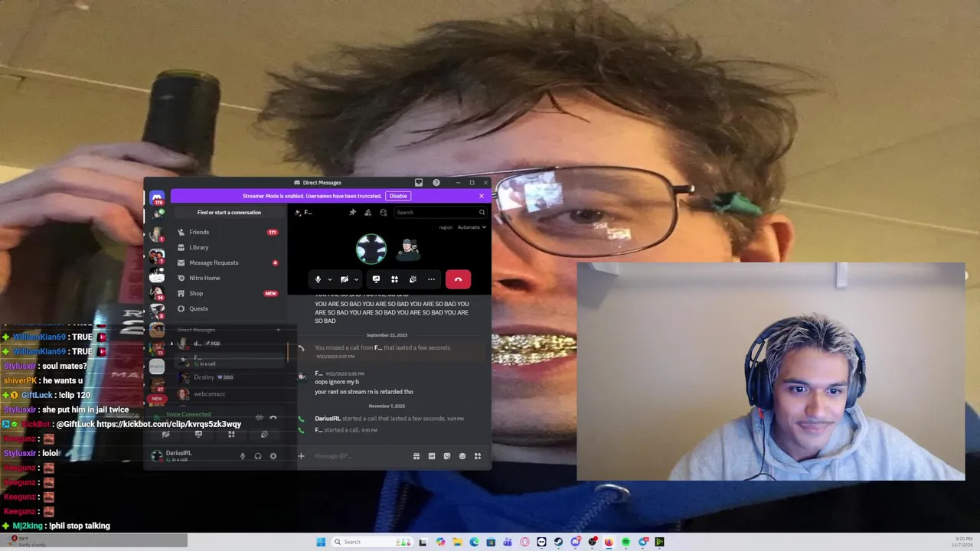Open pinned messages in the DM header
Viewport: 980px width, 551px height.
coord(352,212)
